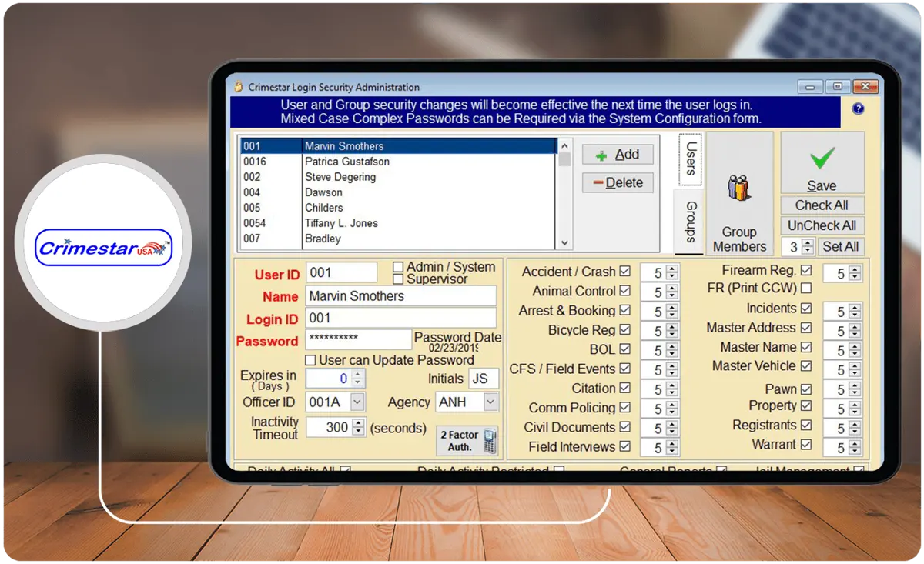Click into the Name field
The height and width of the screenshot is (564, 924).
(x=401, y=296)
